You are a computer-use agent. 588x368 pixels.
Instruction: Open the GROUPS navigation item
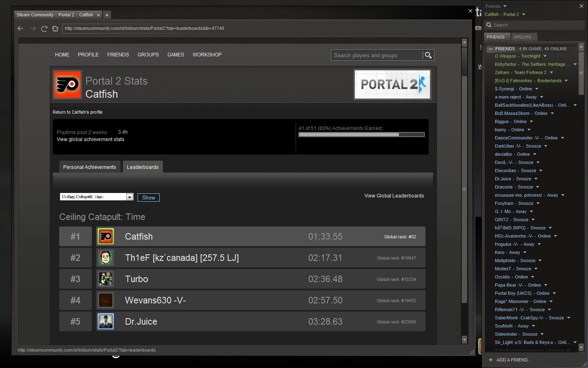pos(148,55)
